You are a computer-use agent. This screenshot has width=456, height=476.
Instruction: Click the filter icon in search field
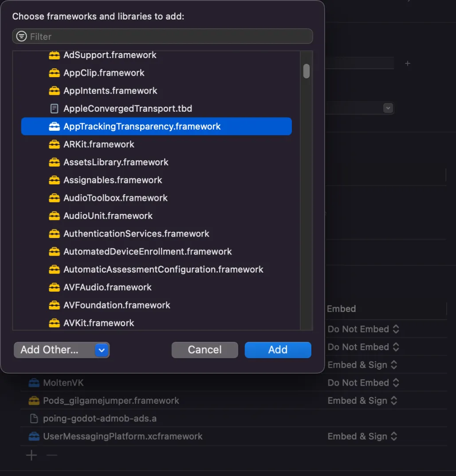coord(21,36)
